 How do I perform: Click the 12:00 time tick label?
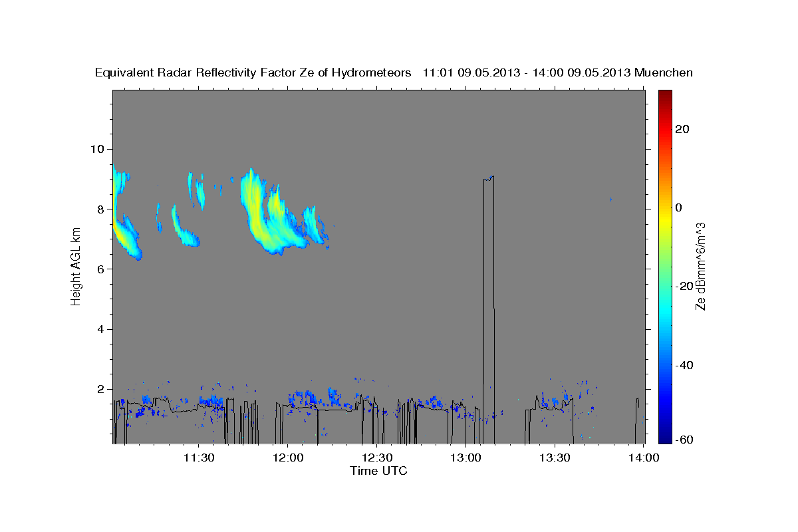coord(287,458)
